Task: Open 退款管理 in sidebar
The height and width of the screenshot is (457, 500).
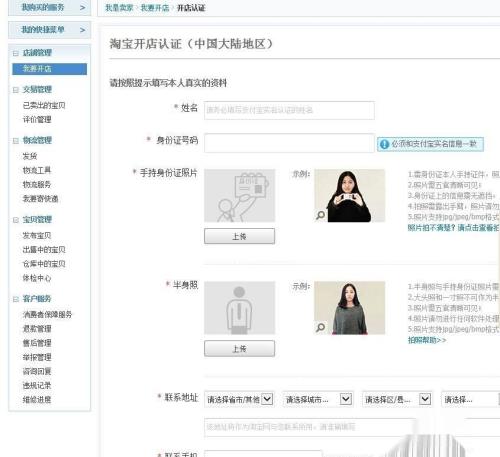Action: [37, 329]
